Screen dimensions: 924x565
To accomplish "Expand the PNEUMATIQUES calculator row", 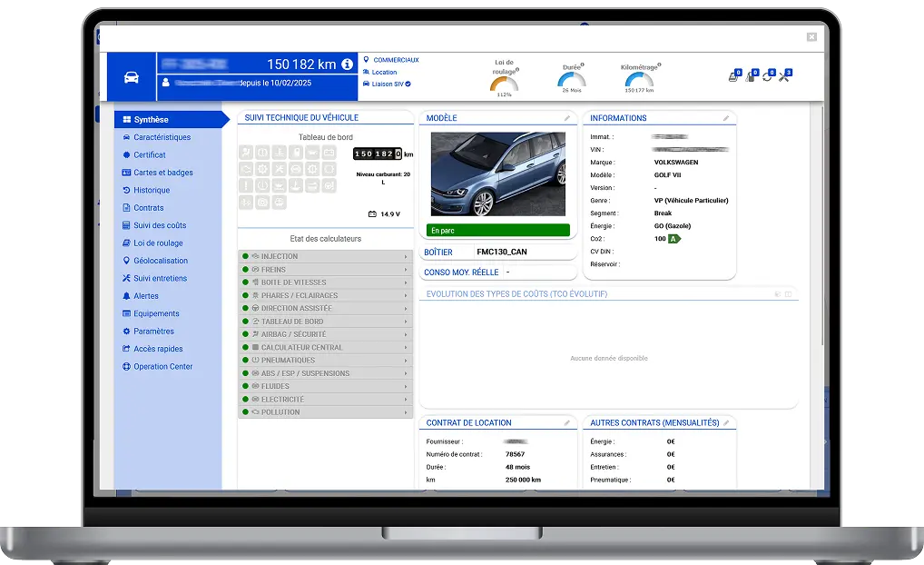I will pyautogui.click(x=325, y=361).
